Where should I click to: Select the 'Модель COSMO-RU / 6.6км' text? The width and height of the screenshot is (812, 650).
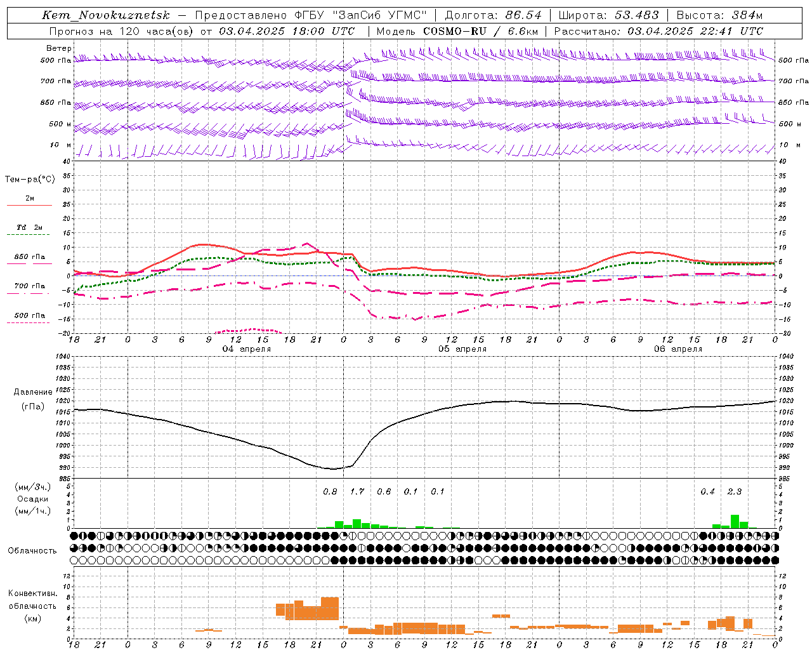click(x=457, y=31)
